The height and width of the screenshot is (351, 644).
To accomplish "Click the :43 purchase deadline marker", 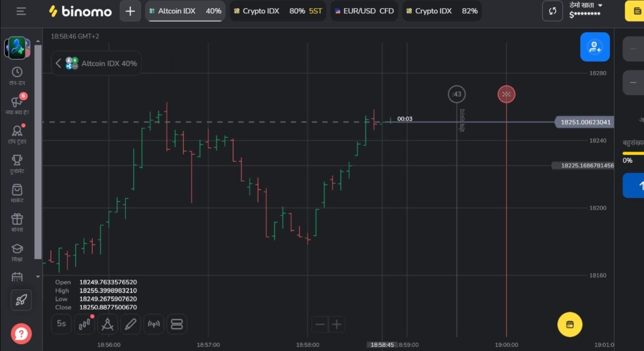I will click(x=457, y=94).
